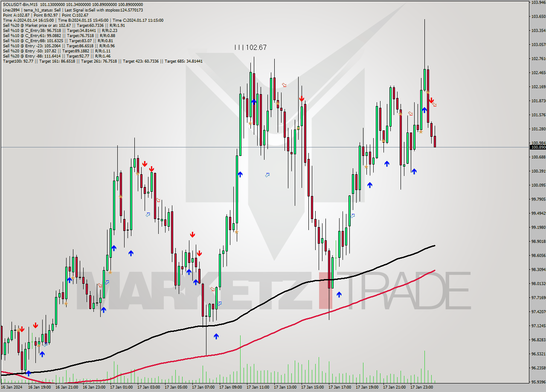The width and height of the screenshot is (546, 392).
Task: Click the 'Sell %20 @ Entry -50: 107.82' line
Action: tap(56, 51)
